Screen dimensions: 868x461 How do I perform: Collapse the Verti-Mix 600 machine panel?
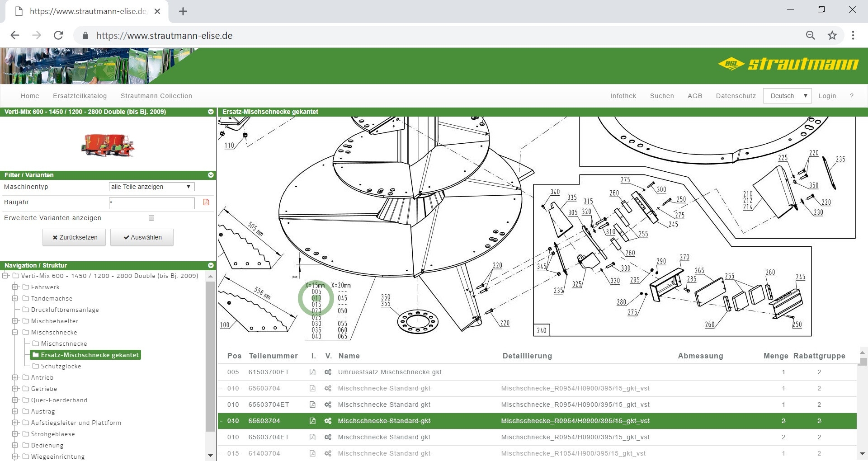tap(211, 112)
